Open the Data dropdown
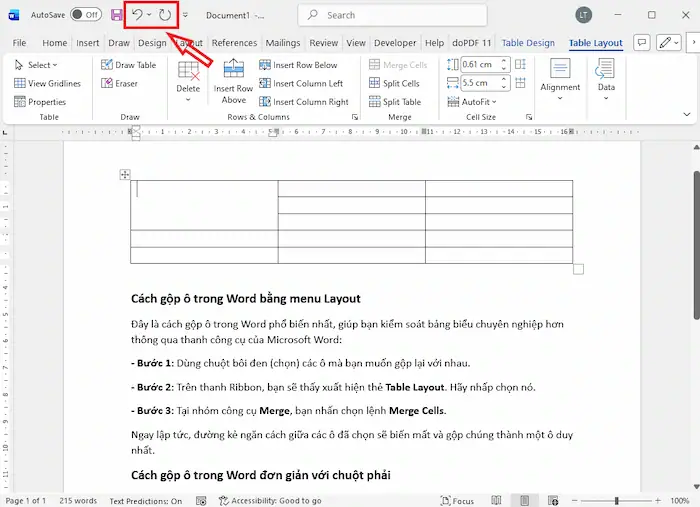This screenshot has height=507, width=700. click(x=606, y=79)
